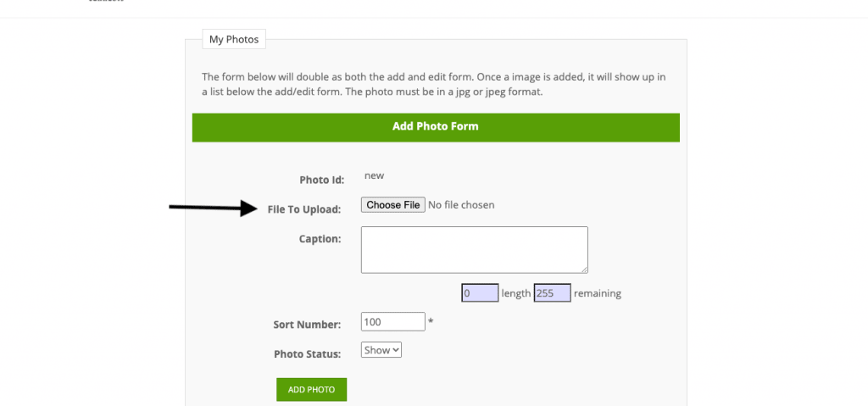The width and height of the screenshot is (868, 406).
Task: Click the Caption textarea resize handle corner
Action: click(x=584, y=270)
